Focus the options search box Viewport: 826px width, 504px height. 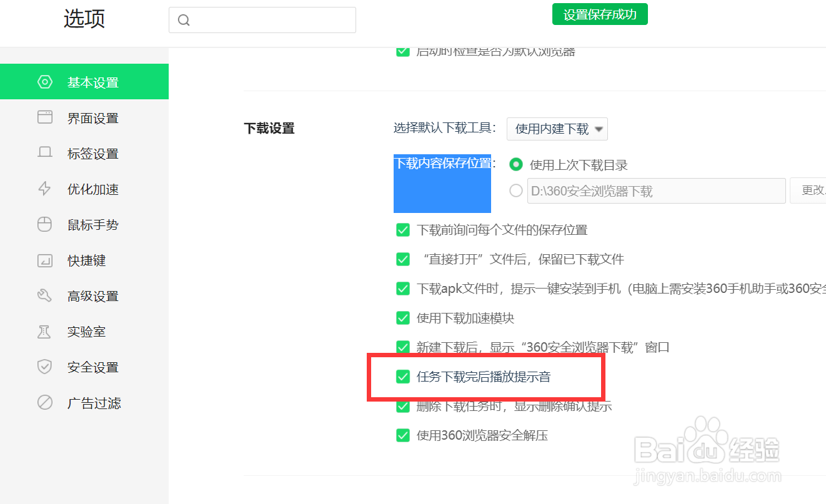262,20
